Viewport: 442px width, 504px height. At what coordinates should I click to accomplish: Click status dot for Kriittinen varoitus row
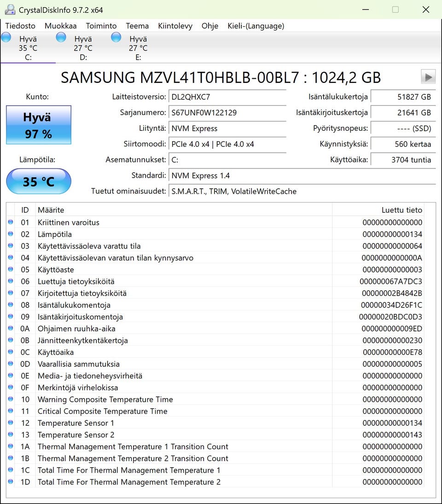pos(11,222)
